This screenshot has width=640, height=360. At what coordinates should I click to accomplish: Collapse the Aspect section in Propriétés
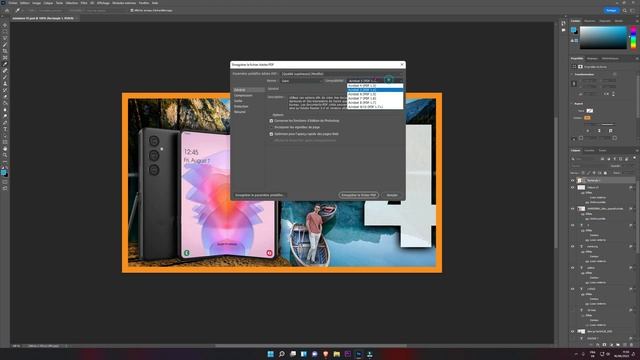coord(572,104)
